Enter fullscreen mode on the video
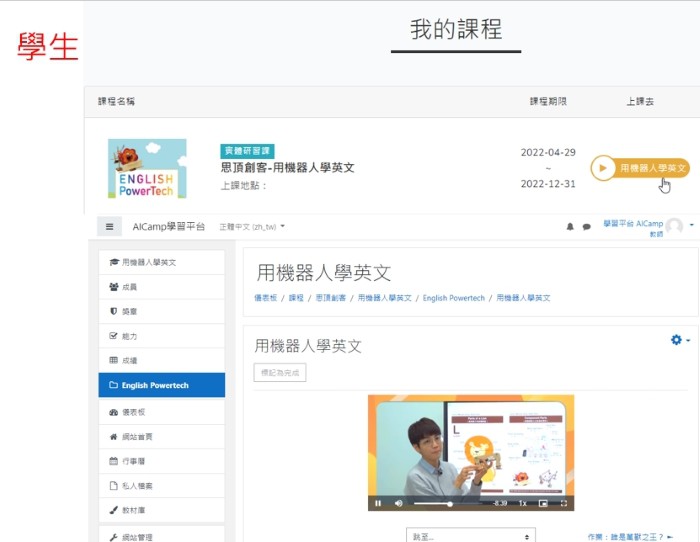 564,503
